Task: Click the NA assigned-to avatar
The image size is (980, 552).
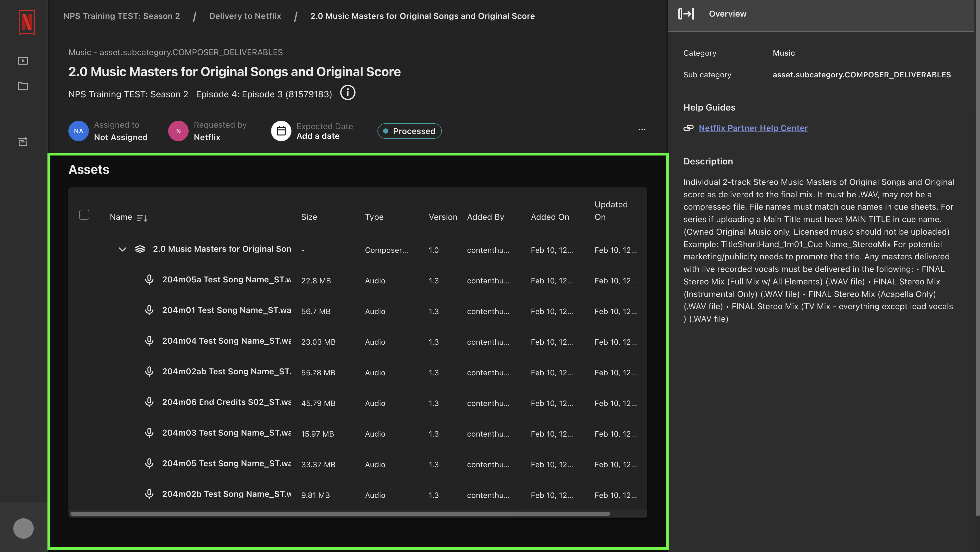Action: [78, 131]
